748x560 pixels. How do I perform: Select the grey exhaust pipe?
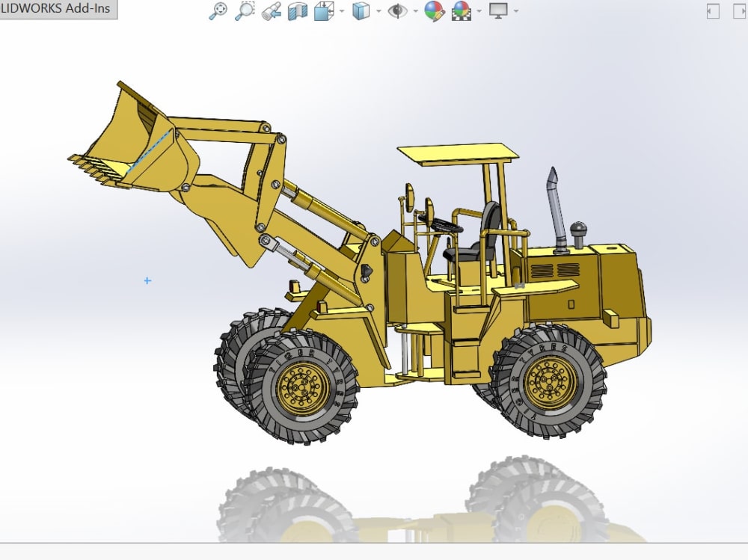click(557, 210)
